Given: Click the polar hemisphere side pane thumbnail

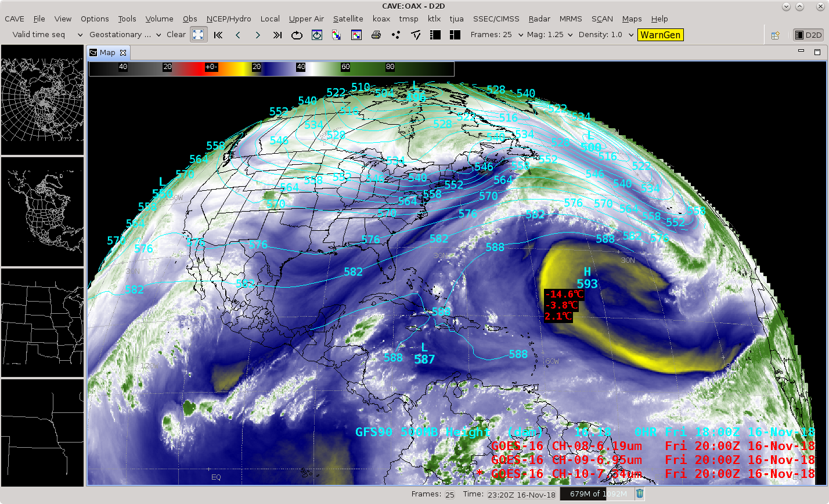Looking at the screenshot, I should click(x=42, y=100).
